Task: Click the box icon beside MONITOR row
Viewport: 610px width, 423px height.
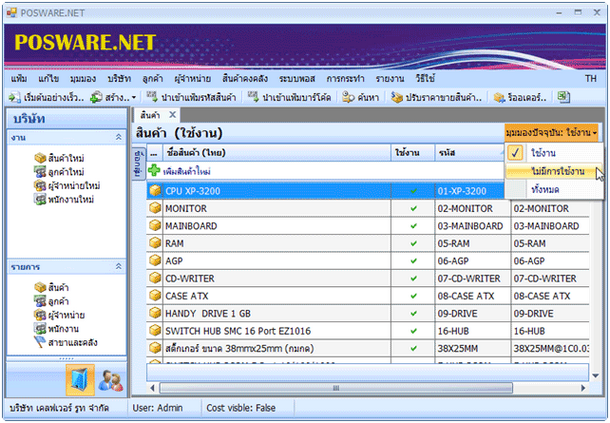Action: [x=155, y=209]
